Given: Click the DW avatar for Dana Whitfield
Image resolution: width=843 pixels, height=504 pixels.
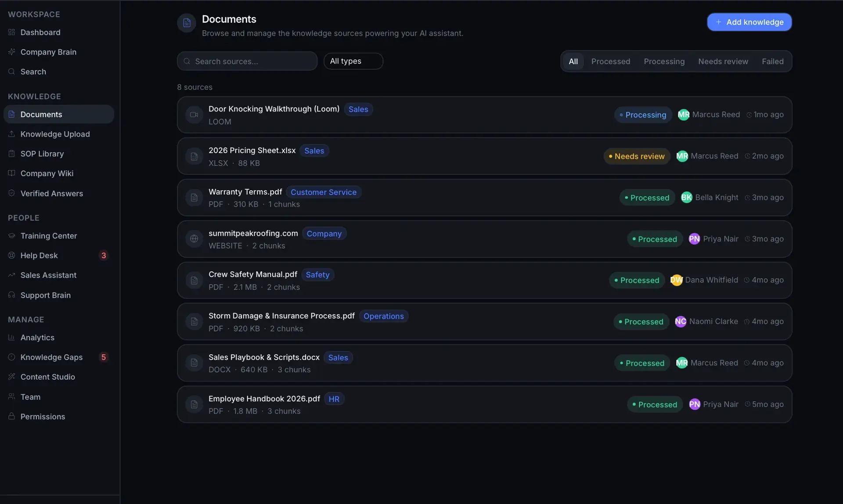Looking at the screenshot, I should click(x=676, y=280).
